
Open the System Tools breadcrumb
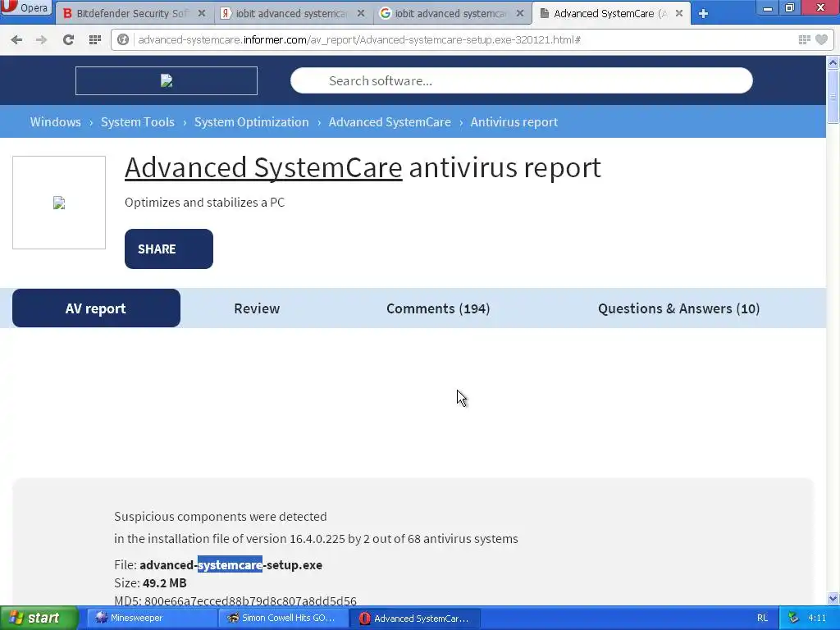[x=138, y=122]
